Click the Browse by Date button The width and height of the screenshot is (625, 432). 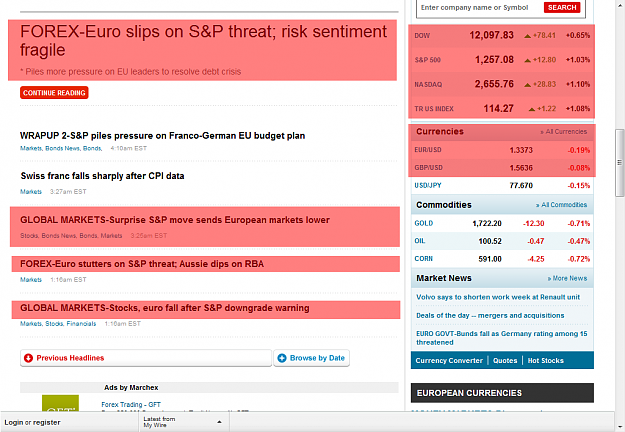[311, 358]
